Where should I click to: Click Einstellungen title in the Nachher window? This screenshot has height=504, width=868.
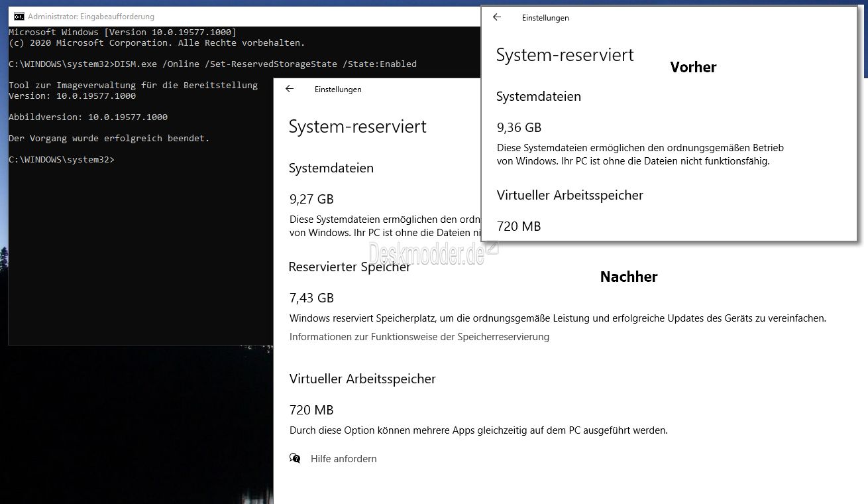pos(338,90)
